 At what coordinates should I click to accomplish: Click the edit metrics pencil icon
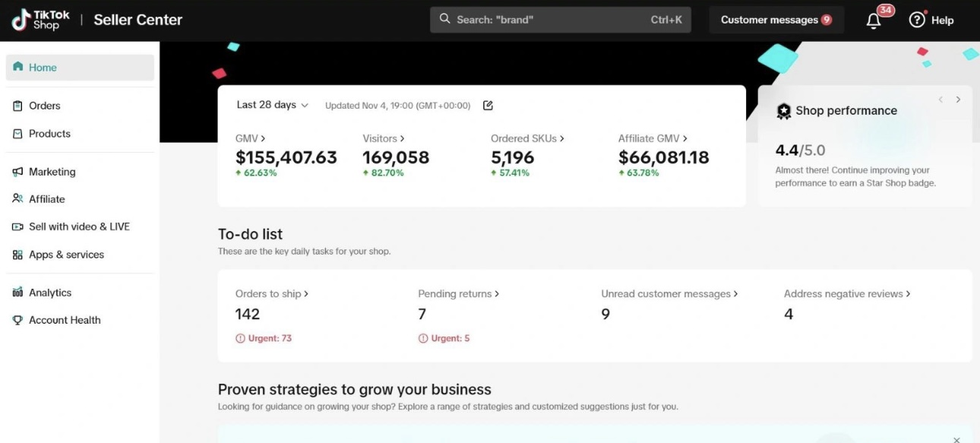(x=488, y=106)
